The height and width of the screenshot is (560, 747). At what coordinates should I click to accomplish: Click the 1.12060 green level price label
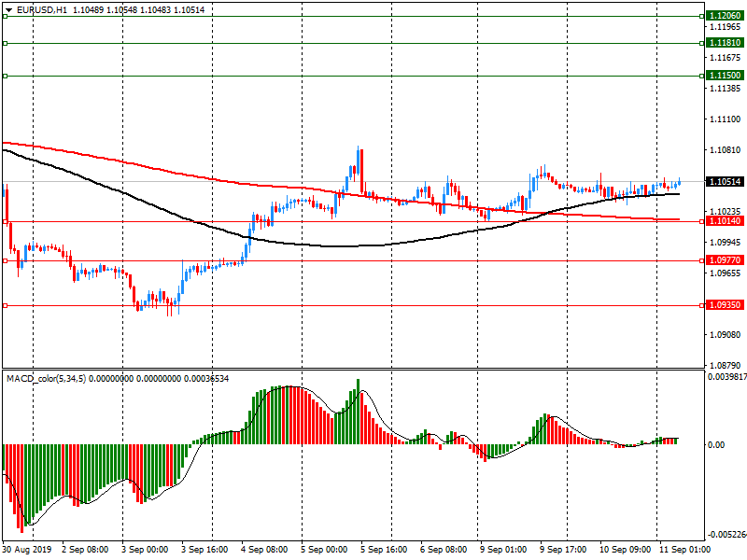725,16
